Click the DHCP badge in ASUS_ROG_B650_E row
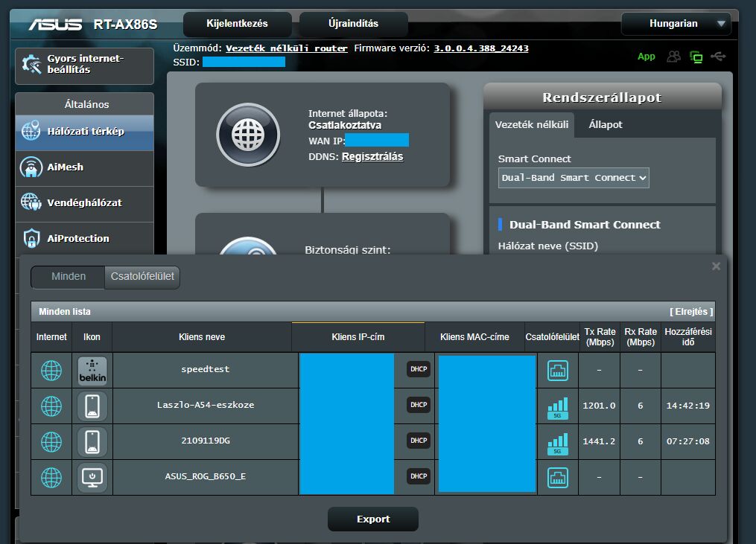The width and height of the screenshot is (756, 544). click(419, 476)
